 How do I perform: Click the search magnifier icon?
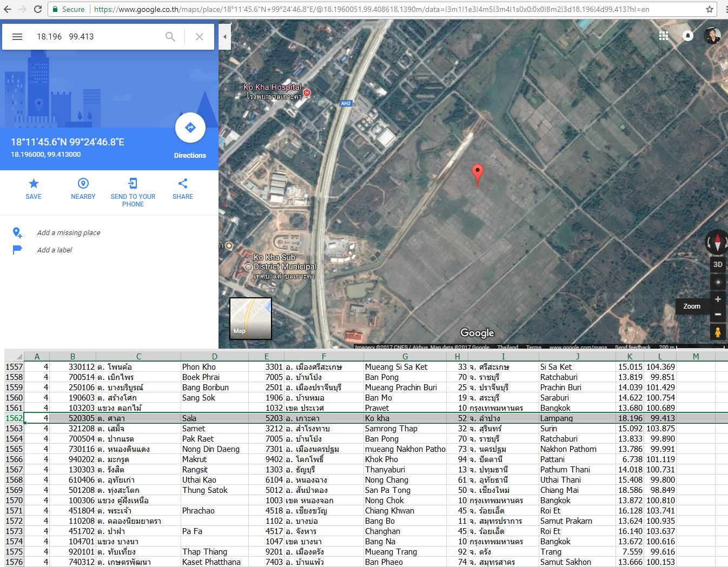pyautogui.click(x=170, y=37)
